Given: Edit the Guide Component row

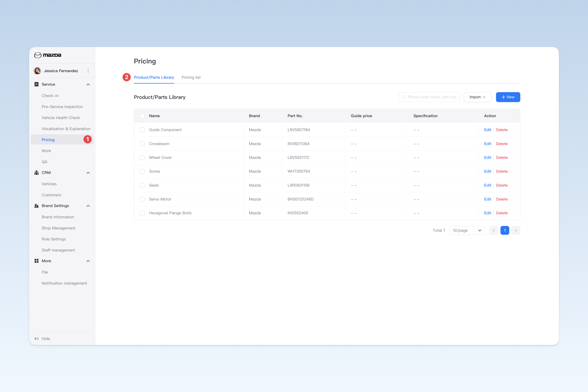Looking at the screenshot, I should pos(487,130).
